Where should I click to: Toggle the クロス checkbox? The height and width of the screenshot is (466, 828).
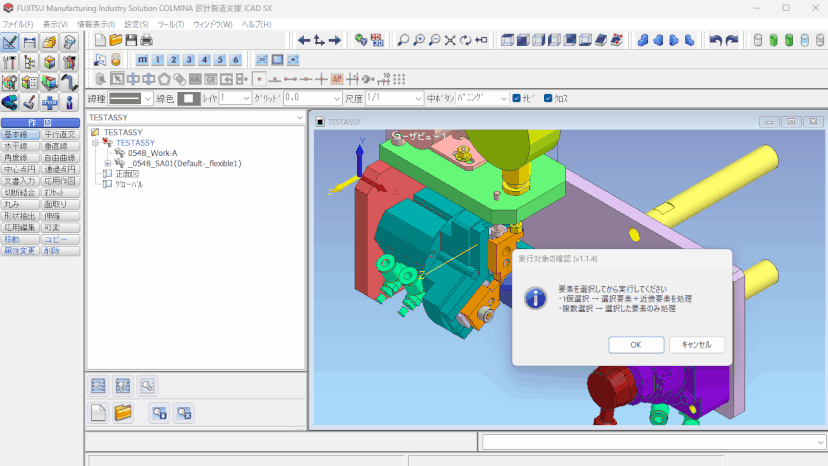tap(548, 98)
